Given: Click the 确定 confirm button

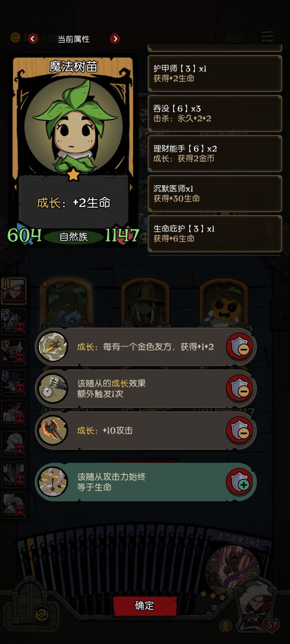Looking at the screenshot, I should pos(145,605).
